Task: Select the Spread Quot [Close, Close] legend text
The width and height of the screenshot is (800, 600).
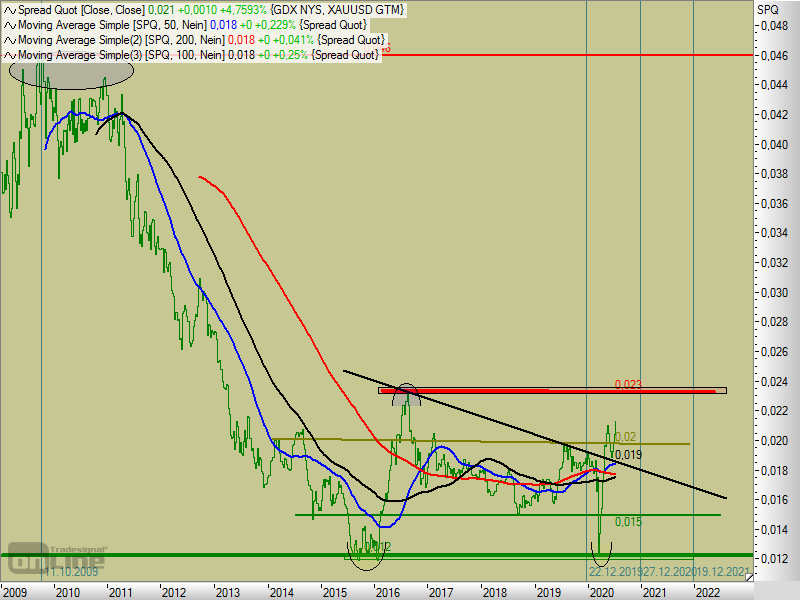Action: [x=82, y=10]
